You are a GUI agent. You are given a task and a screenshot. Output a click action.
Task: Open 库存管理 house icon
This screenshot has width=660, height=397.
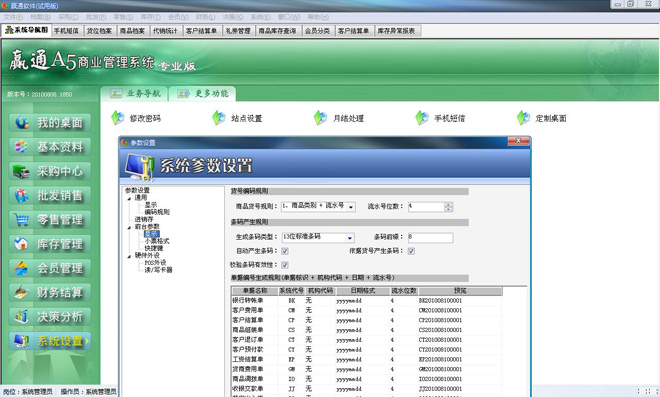[x=21, y=244]
